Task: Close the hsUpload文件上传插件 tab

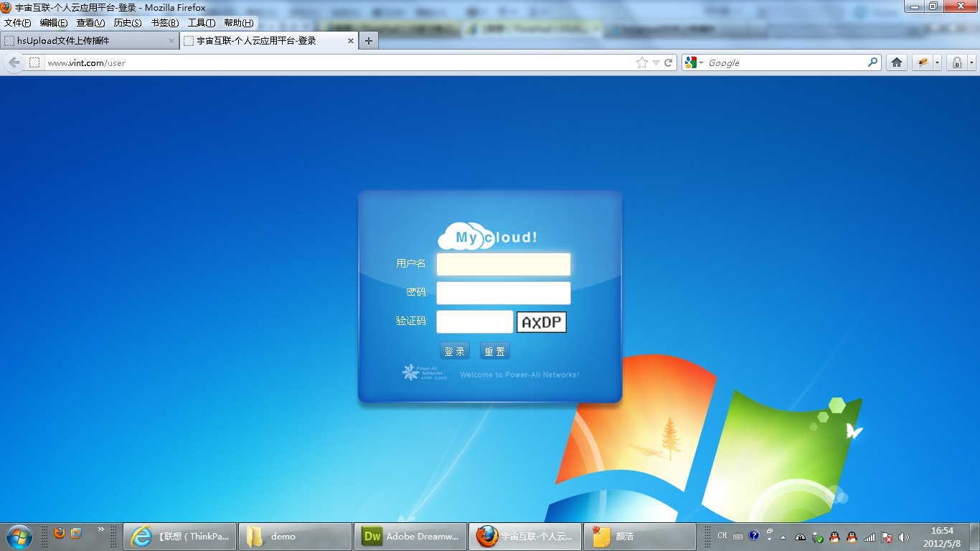Action: click(x=171, y=41)
